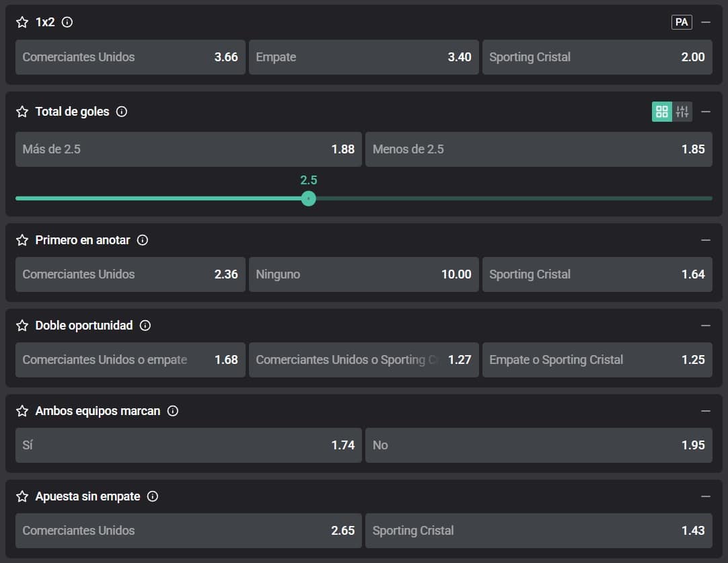This screenshot has width=728, height=563.
Task: Click info icon next to Primero en anotar
Action: coord(143,240)
